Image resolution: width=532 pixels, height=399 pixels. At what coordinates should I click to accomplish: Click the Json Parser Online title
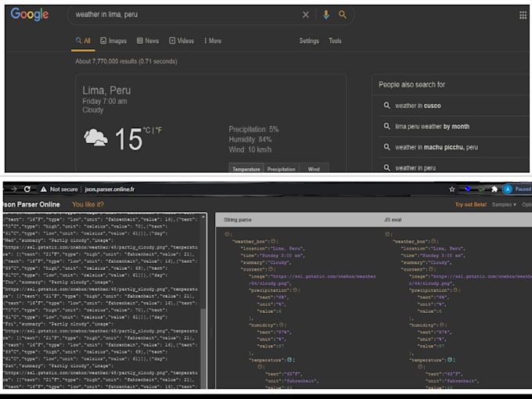tap(31, 204)
